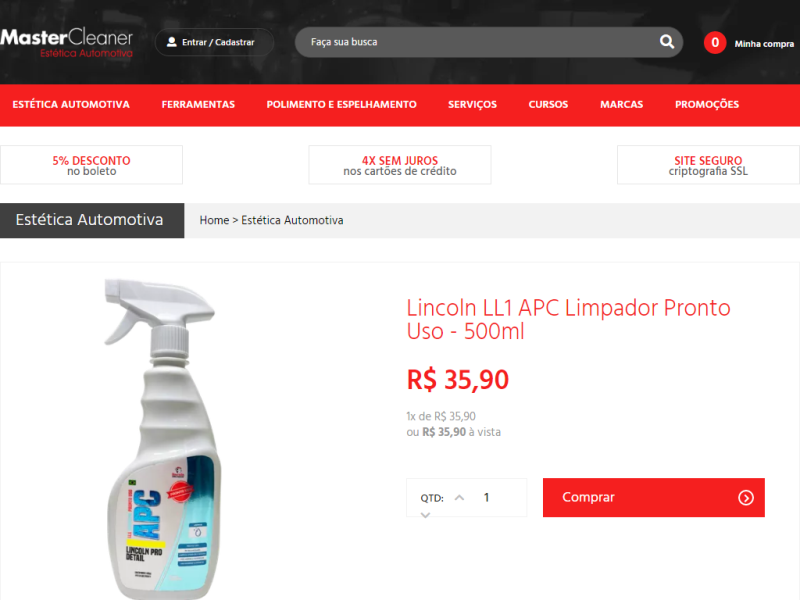Click the MasterCleaner logo
Viewport: 800px width, 600px height.
pyautogui.click(x=66, y=43)
